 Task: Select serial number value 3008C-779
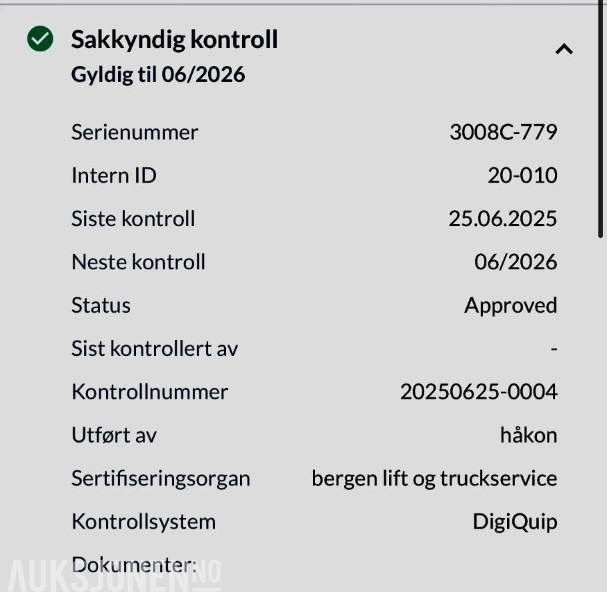[x=503, y=132]
